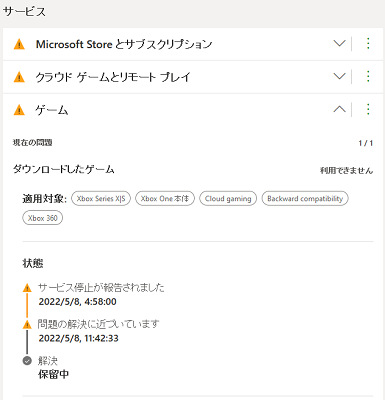Image resolution: width=385 pixels, height=400 pixels.
Task: Collapse the ゲーム section chevron
Action: click(339, 109)
